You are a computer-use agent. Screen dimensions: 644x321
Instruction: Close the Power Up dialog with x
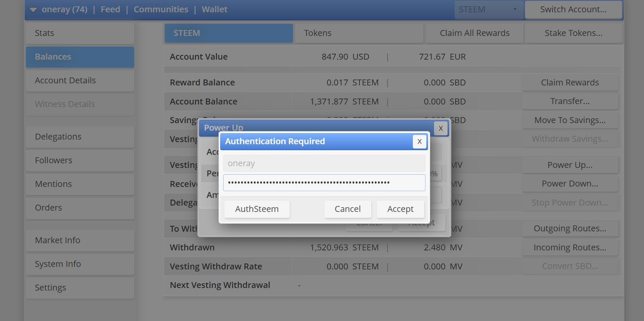coord(440,128)
